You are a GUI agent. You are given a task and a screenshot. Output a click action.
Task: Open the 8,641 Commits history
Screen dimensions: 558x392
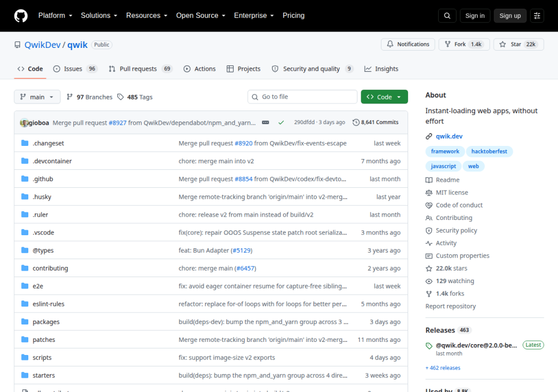pyautogui.click(x=375, y=122)
